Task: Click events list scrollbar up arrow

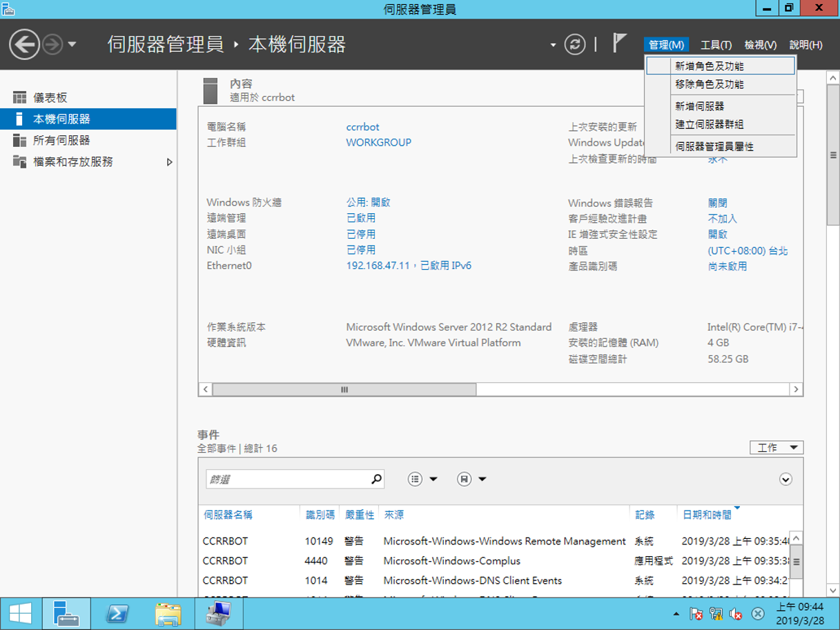Action: tap(797, 538)
